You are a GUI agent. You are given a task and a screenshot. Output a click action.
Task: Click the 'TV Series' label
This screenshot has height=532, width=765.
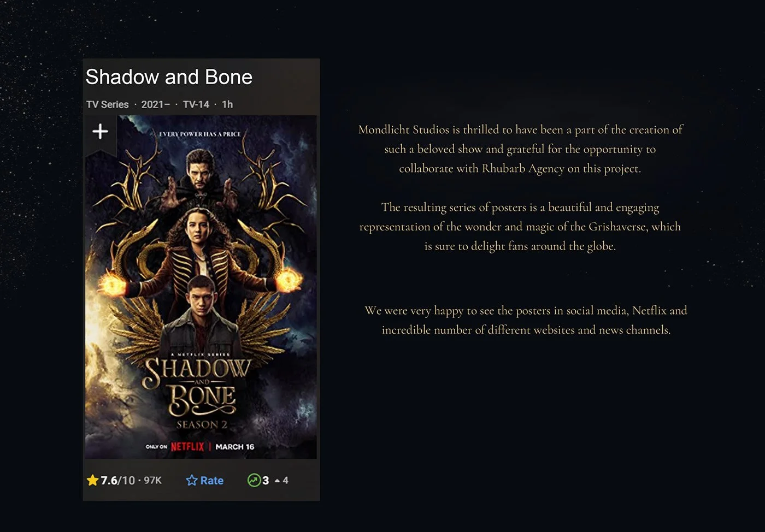click(x=107, y=104)
